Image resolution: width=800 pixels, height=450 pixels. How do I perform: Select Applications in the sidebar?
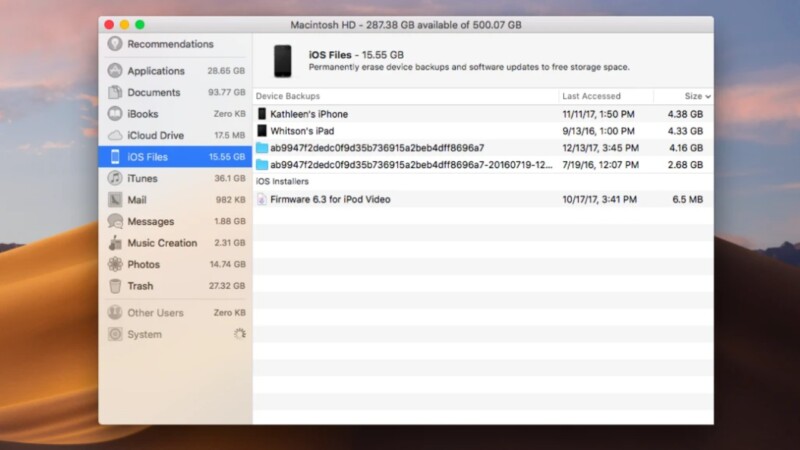tap(176, 70)
